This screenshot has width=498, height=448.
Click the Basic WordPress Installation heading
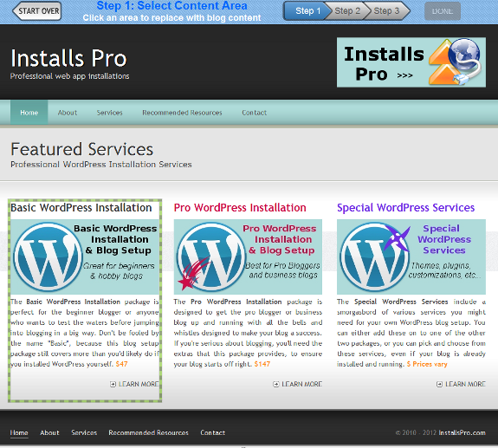pos(81,207)
